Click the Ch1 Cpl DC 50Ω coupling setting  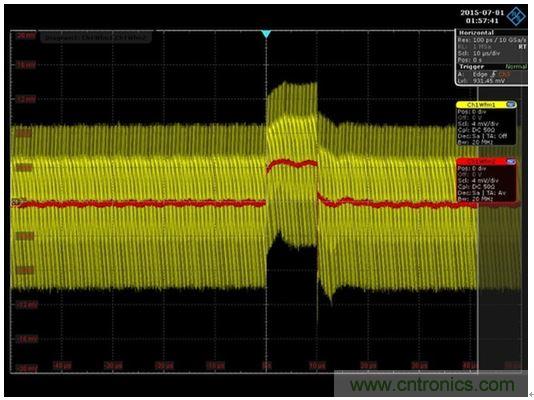click(476, 130)
